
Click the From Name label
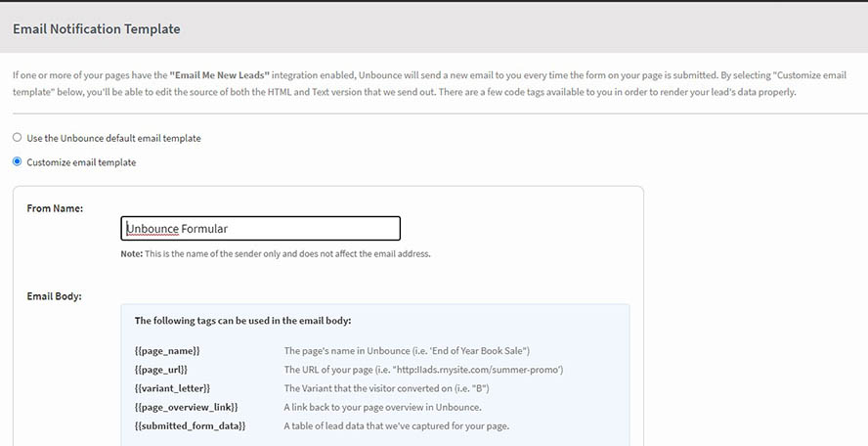coord(55,208)
